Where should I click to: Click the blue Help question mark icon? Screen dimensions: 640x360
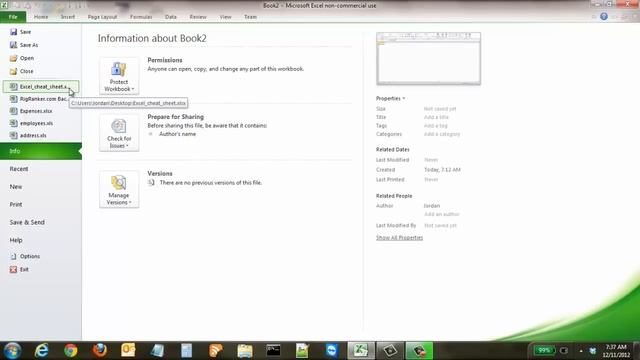[604, 16]
